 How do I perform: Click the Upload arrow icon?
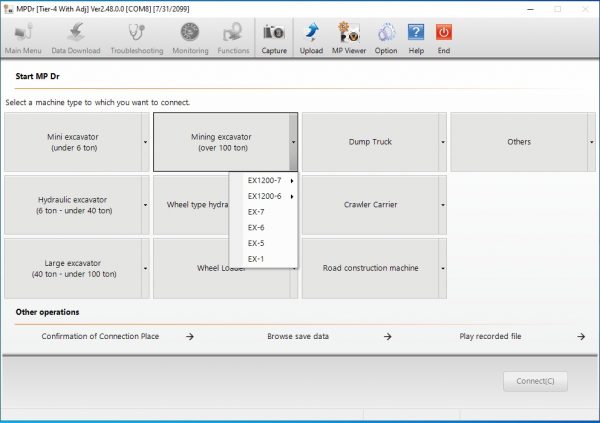311,39
